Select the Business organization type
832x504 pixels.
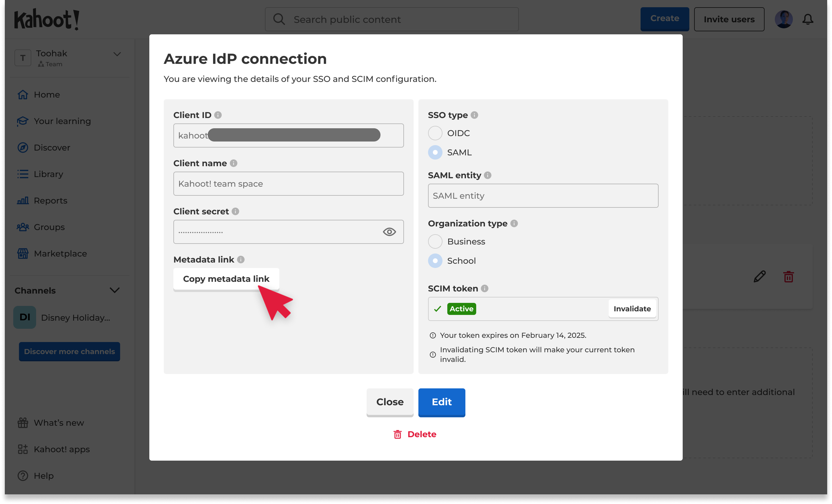tap(435, 241)
